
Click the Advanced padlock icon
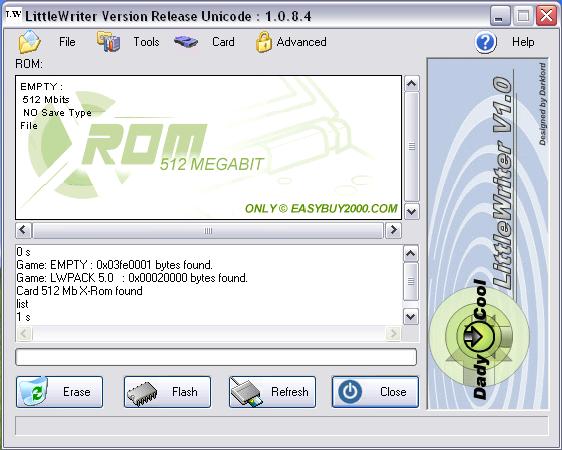coord(264,42)
